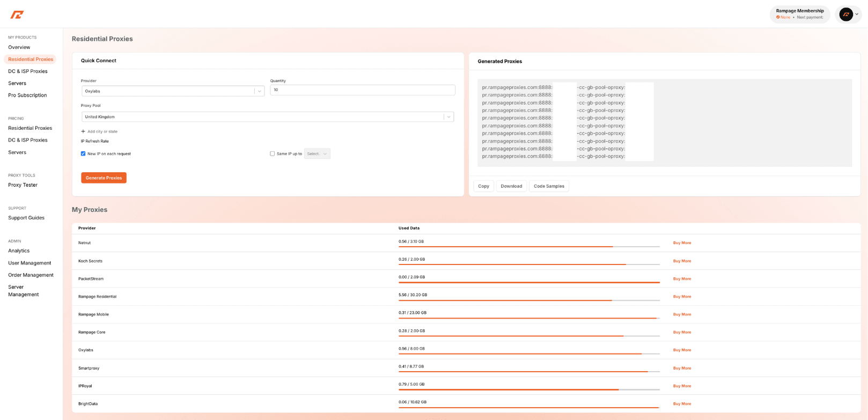The height and width of the screenshot is (420, 868).
Task: Open the Same IP duration Select dropdown
Action: tap(317, 154)
